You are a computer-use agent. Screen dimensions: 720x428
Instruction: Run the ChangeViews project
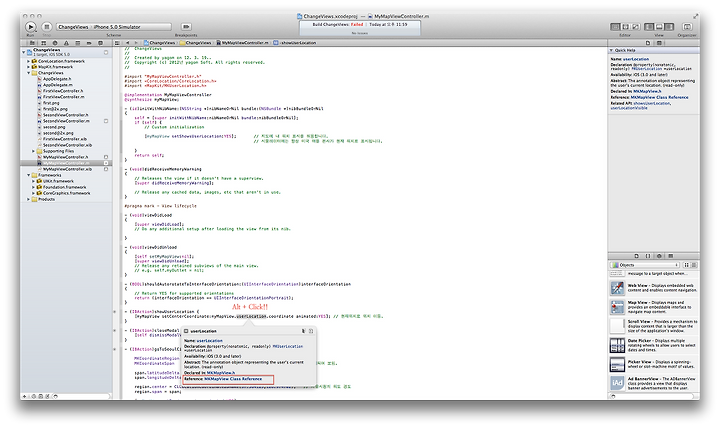click(30, 27)
